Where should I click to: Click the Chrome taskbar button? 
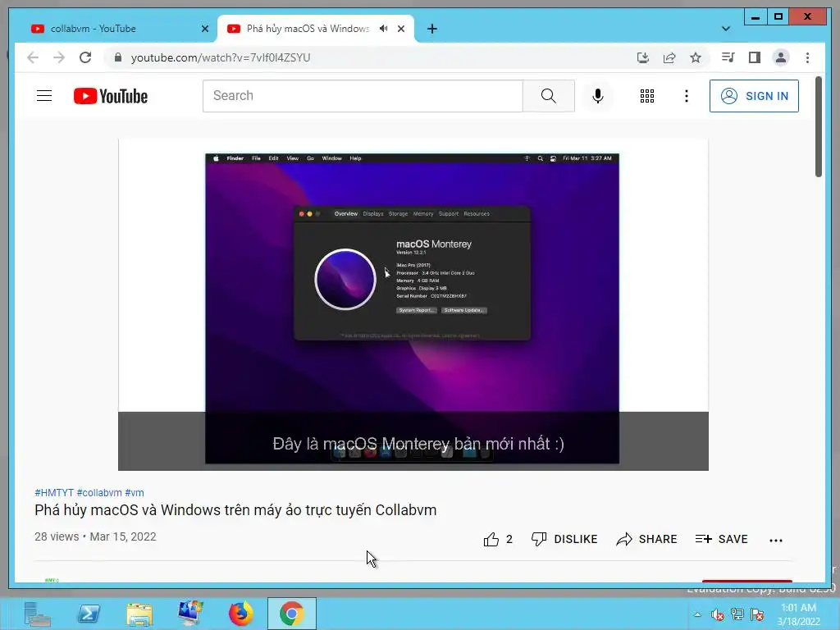point(291,614)
